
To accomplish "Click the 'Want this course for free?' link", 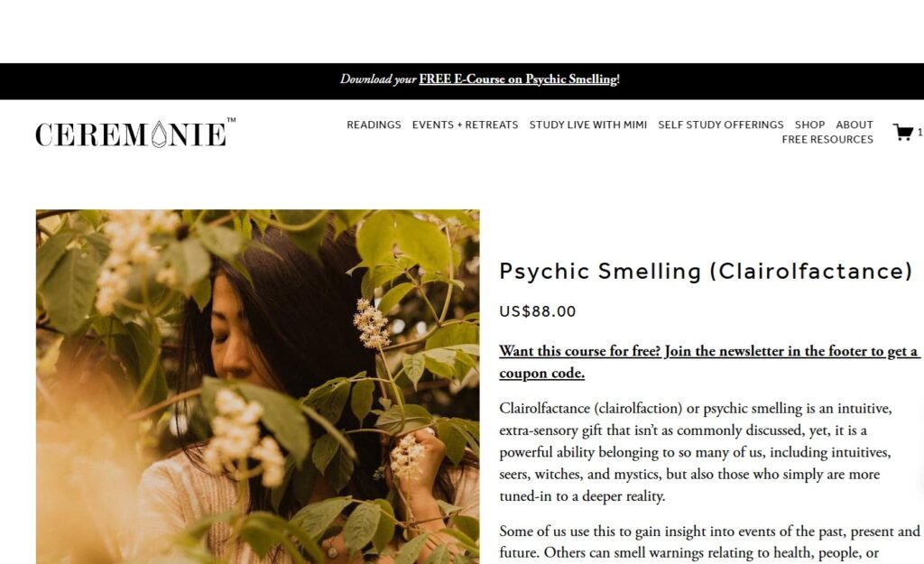I will tap(709, 362).
